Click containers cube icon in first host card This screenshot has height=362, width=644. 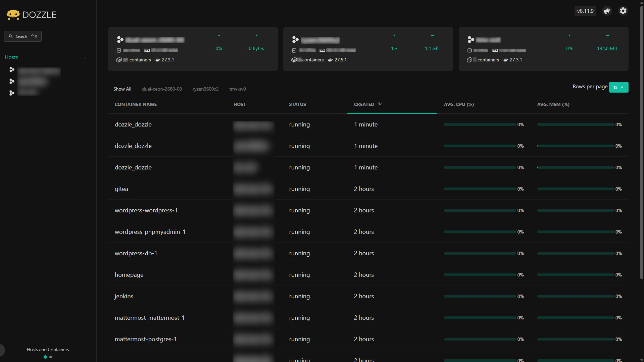(x=119, y=60)
